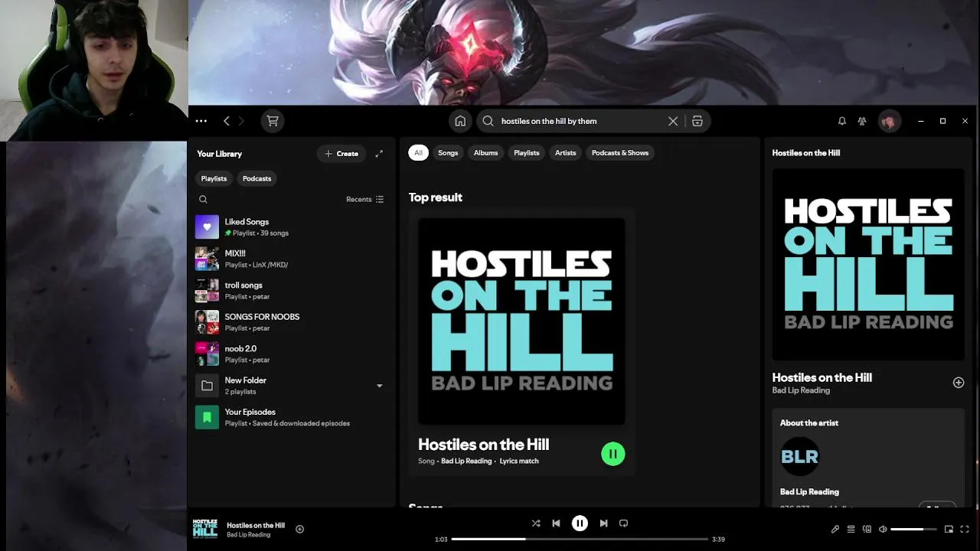Viewport: 980px width, 551px height.
Task: Go forward with the right arrow
Action: tap(241, 121)
